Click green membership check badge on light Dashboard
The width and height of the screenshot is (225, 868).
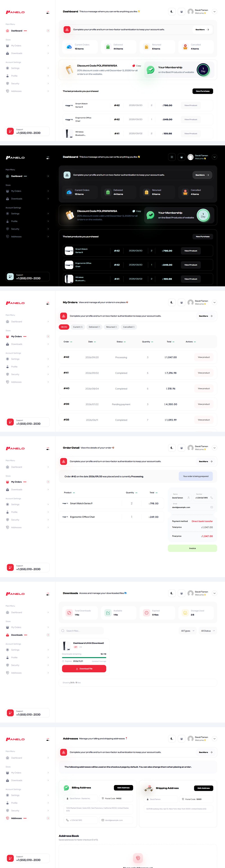(x=151, y=70)
